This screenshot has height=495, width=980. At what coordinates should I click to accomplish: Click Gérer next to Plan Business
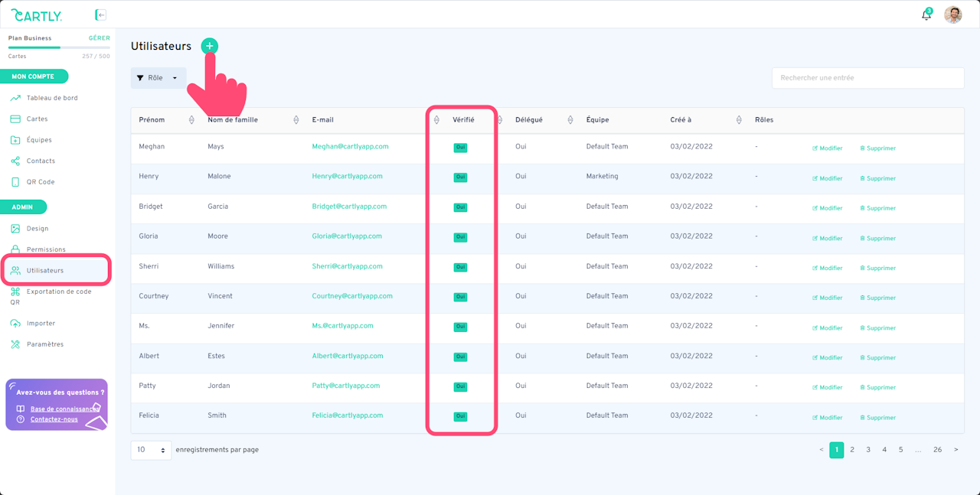pos(99,38)
